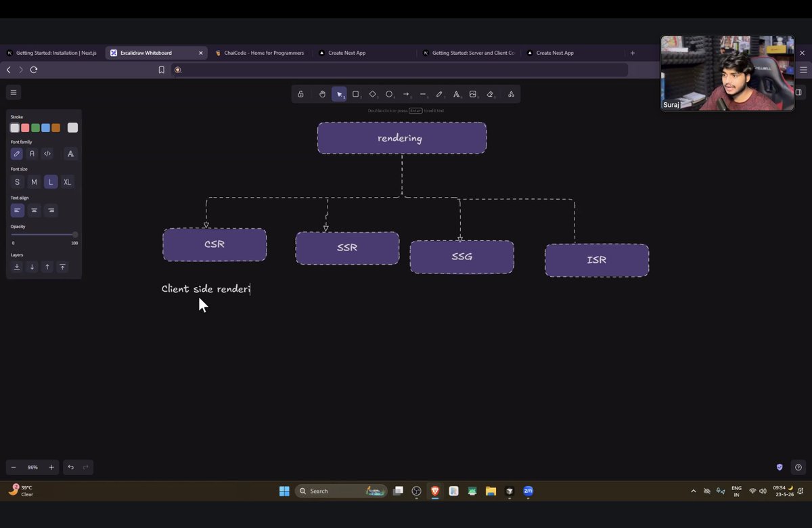Select the Eraser tool
This screenshot has width=812, height=528.
[490, 94]
